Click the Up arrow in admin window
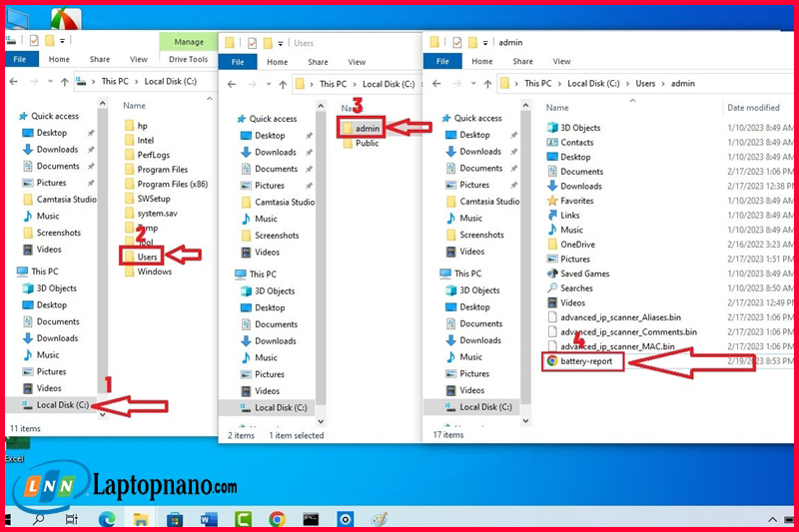This screenshot has width=799, height=532. coord(487,84)
